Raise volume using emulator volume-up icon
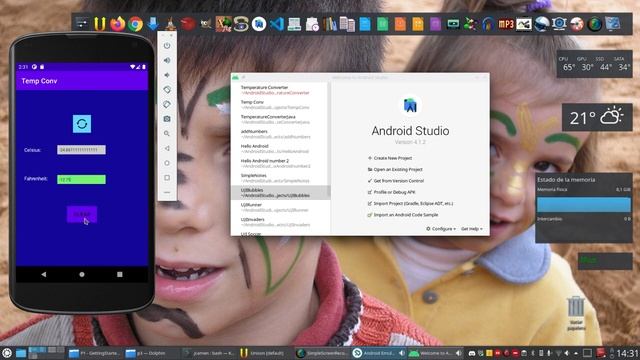 (x=167, y=60)
